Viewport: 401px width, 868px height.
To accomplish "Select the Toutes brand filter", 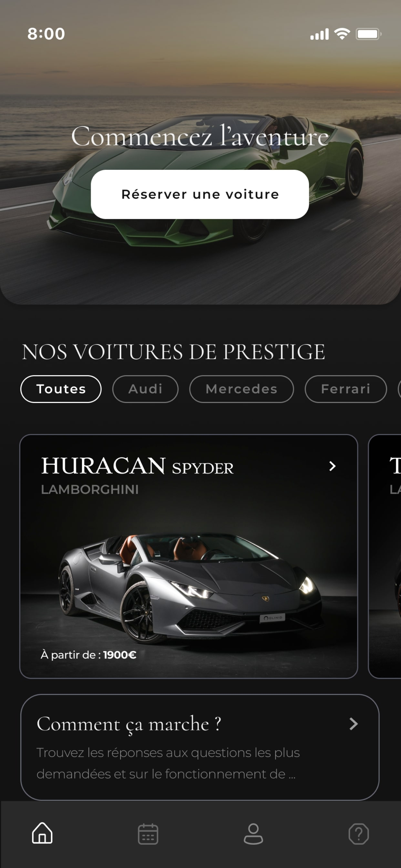I will click(x=61, y=389).
